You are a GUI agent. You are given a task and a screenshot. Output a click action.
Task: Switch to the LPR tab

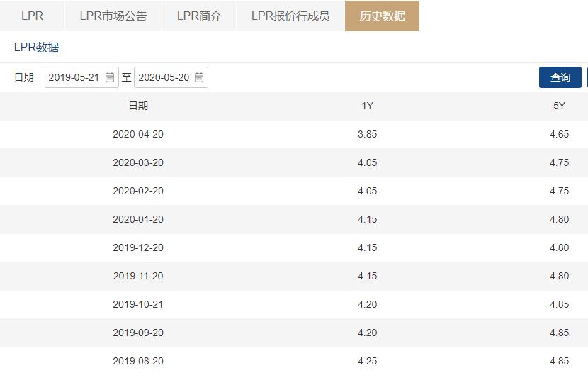point(32,16)
